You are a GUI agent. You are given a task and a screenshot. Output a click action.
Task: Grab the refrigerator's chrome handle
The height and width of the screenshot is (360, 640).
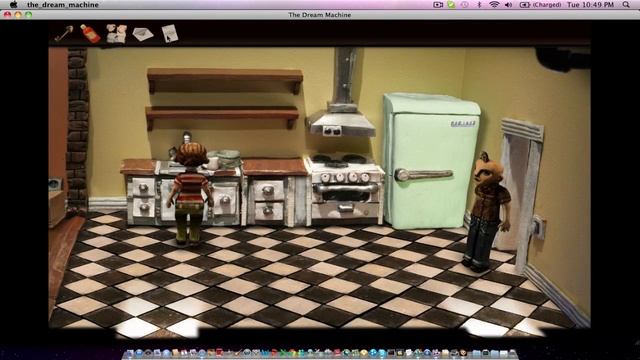coord(424,175)
